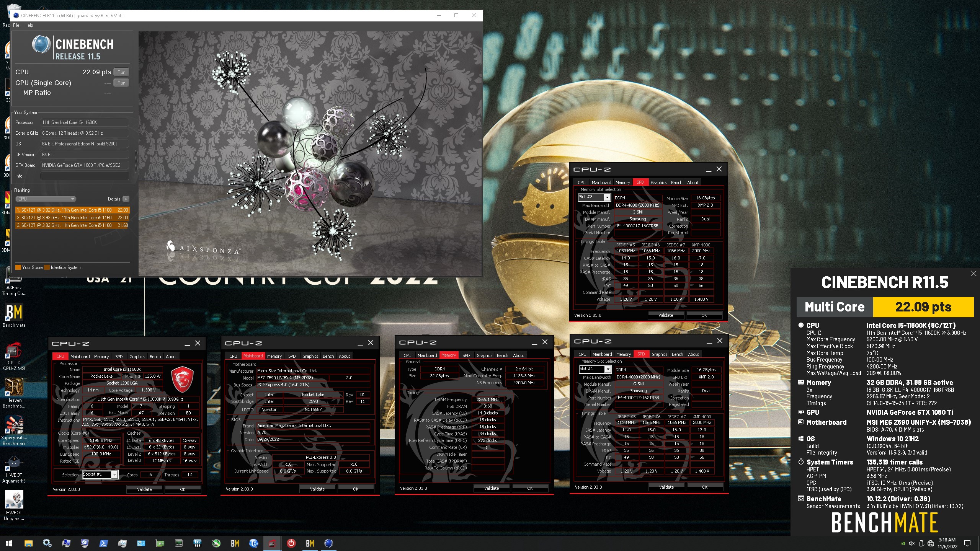Click the blue C icon in taskbar
The width and height of the screenshot is (980, 551).
(x=253, y=543)
